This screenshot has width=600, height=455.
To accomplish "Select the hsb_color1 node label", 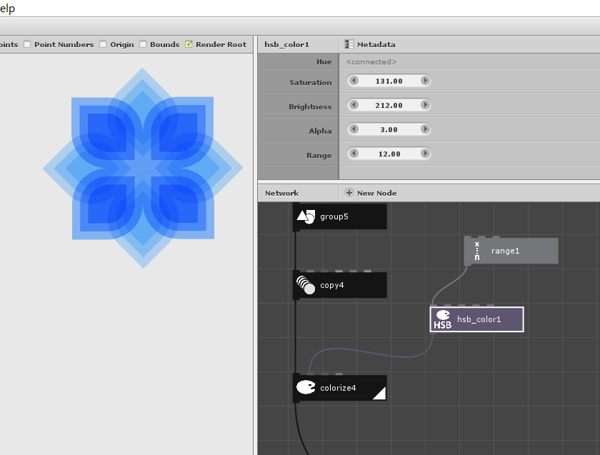I will [x=479, y=319].
